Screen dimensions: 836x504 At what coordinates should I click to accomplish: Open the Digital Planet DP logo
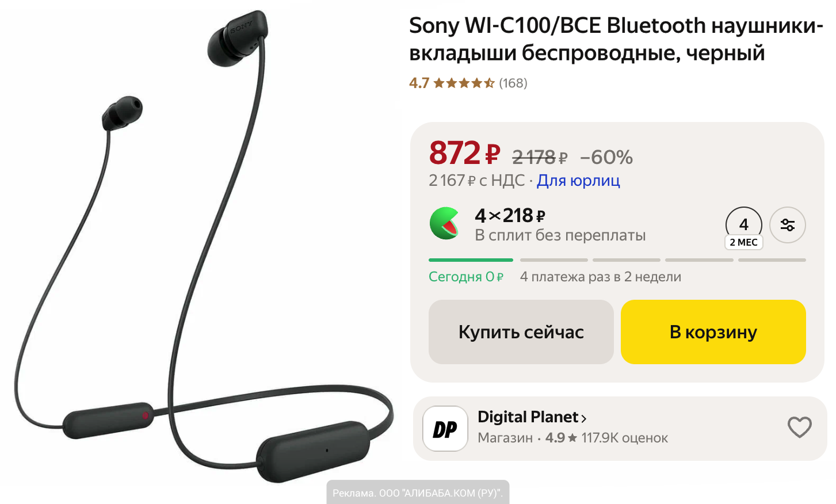click(445, 429)
